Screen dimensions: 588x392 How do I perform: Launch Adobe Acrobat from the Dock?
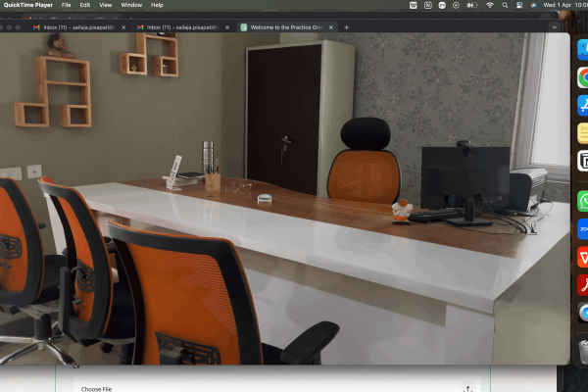click(583, 285)
